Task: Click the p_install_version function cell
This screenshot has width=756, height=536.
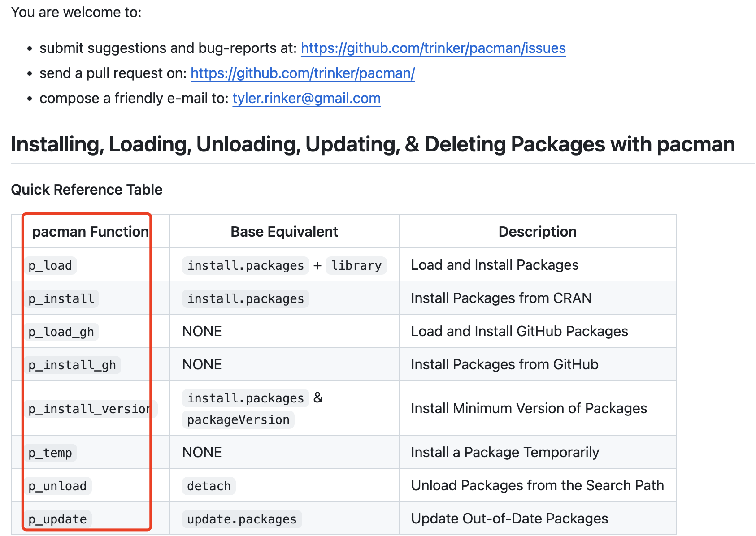Action: [x=90, y=409]
